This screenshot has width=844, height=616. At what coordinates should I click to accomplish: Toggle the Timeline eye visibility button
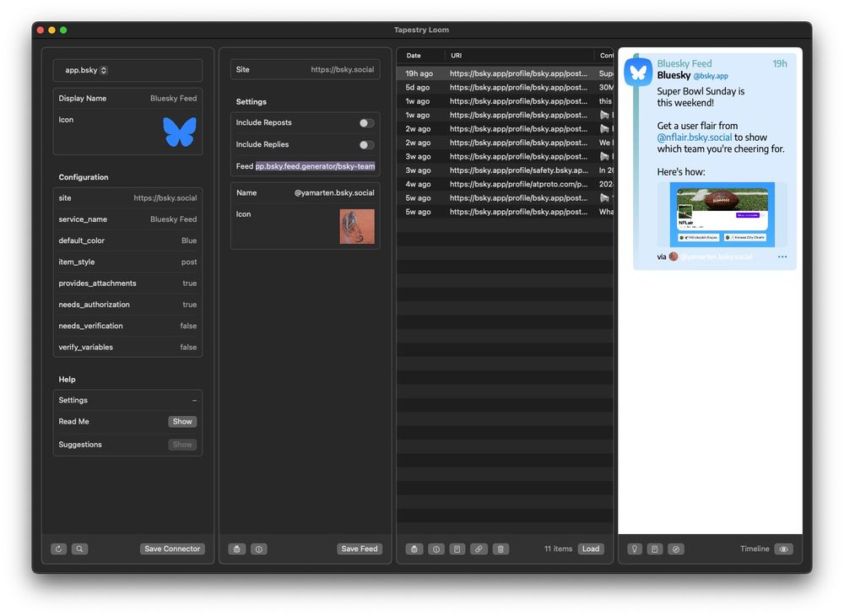[784, 548]
